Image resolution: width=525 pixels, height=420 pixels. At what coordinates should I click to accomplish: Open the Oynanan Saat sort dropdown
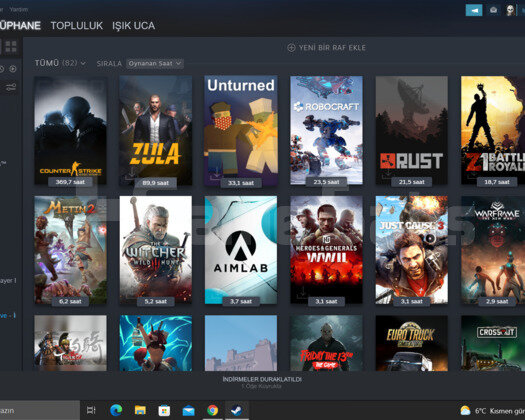click(155, 63)
